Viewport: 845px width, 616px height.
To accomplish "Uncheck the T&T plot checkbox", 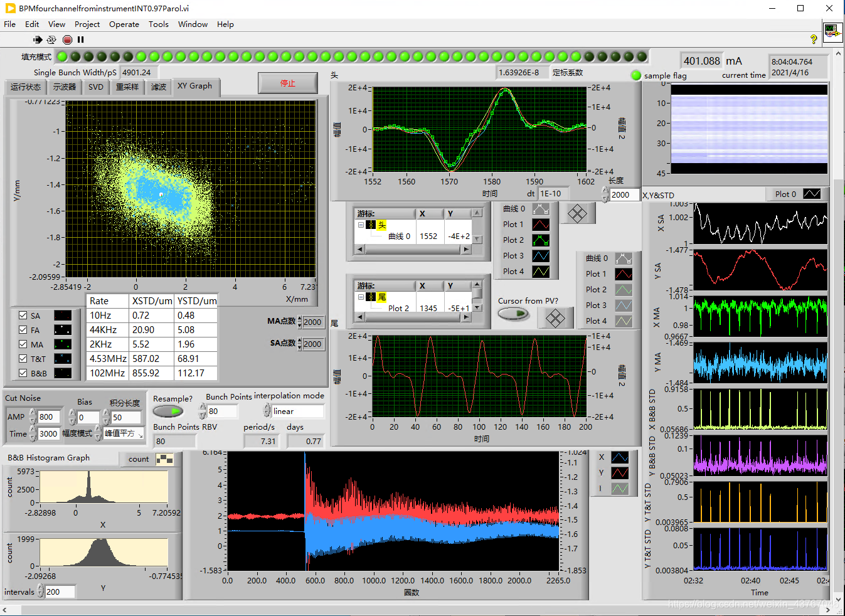I will pos(23,359).
